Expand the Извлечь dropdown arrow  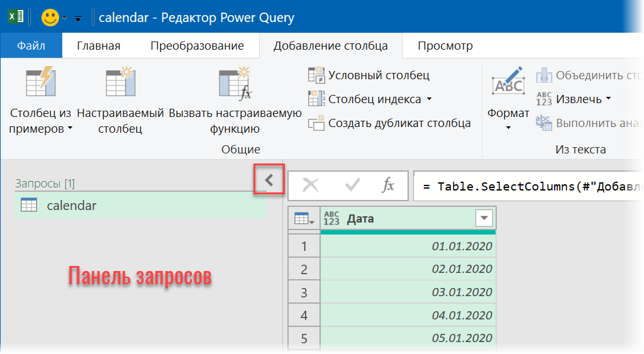609,99
